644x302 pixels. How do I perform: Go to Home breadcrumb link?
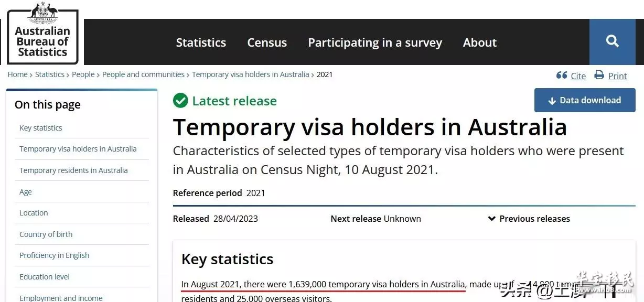coord(17,74)
